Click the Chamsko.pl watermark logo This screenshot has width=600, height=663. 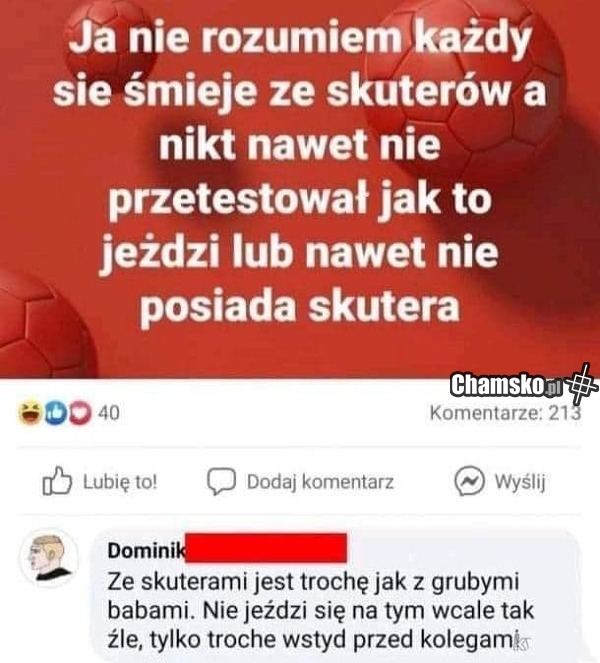tap(506, 385)
